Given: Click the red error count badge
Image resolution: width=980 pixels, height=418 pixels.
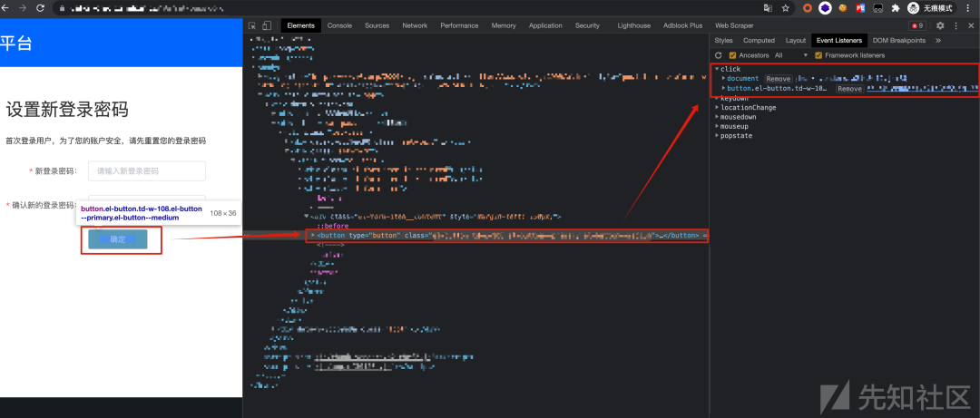Looking at the screenshot, I should pyautogui.click(x=917, y=25).
